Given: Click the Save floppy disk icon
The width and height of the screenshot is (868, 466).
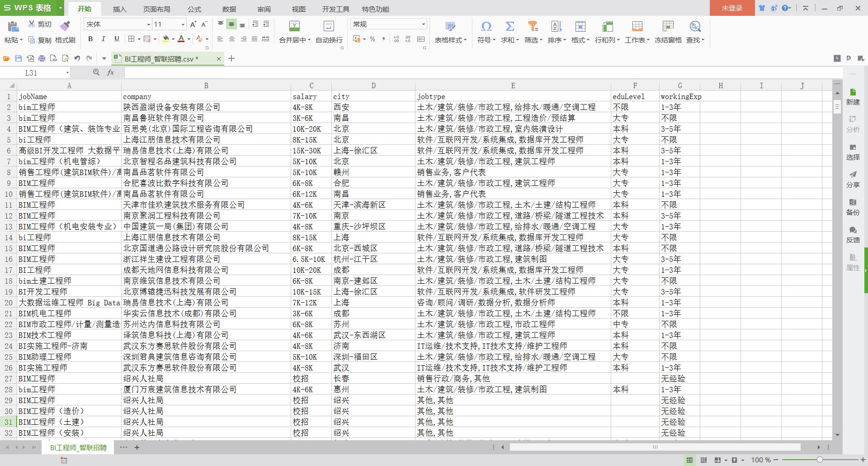Looking at the screenshot, I should 19,58.
